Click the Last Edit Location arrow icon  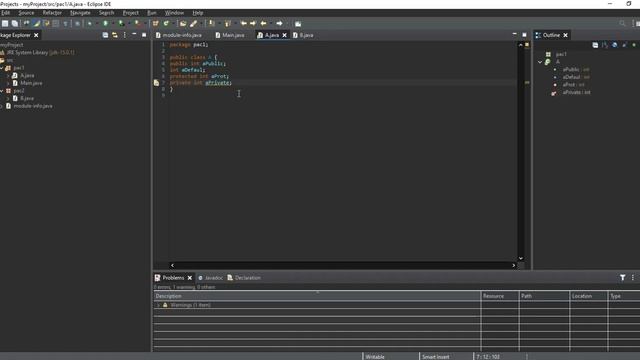(244, 24)
